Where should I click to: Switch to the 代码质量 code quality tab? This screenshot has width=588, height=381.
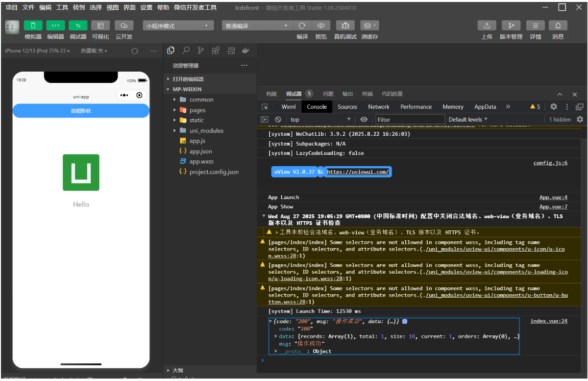click(392, 94)
